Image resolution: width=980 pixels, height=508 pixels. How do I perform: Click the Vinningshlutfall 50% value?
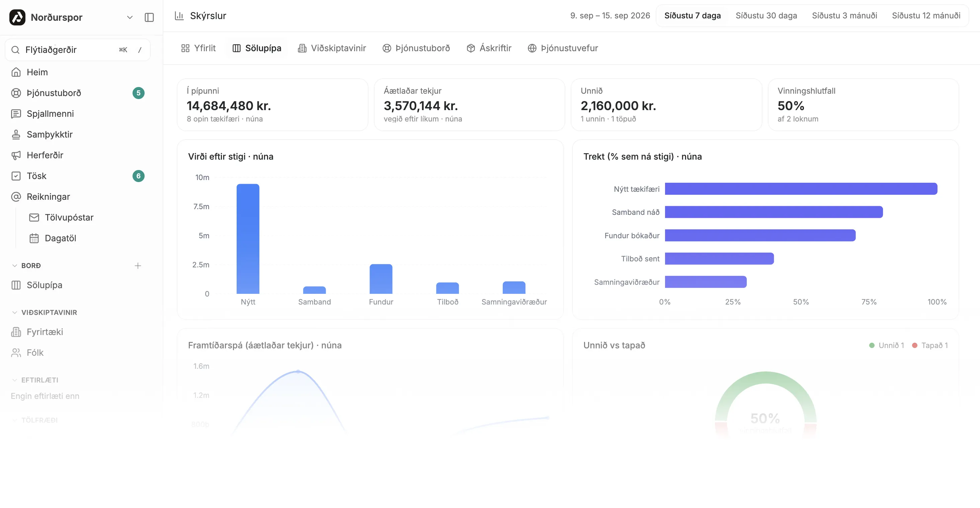click(791, 106)
